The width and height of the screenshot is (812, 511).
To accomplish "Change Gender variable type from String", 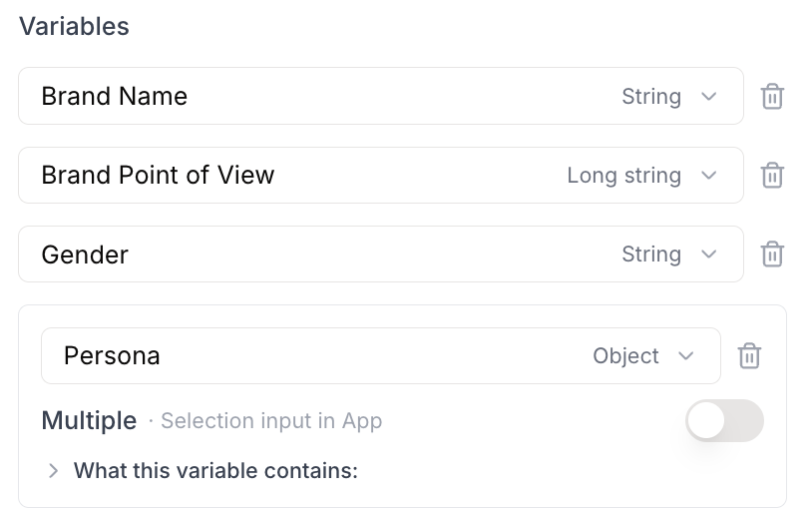I will 669,254.
